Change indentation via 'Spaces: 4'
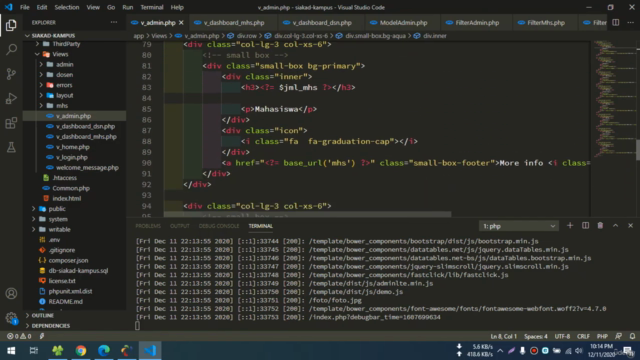 pos(536,336)
